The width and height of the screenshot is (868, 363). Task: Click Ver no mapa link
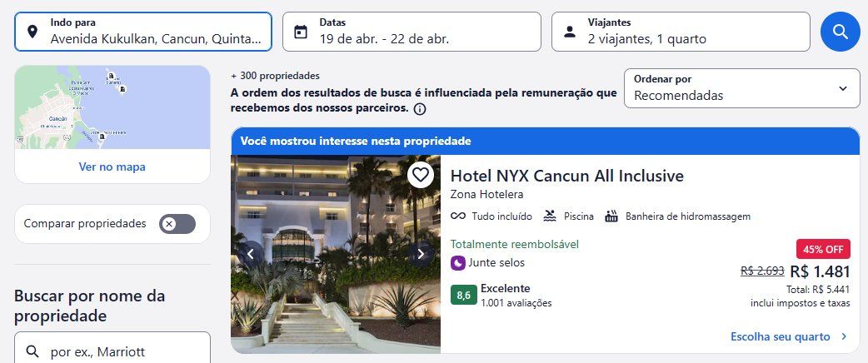(112, 167)
